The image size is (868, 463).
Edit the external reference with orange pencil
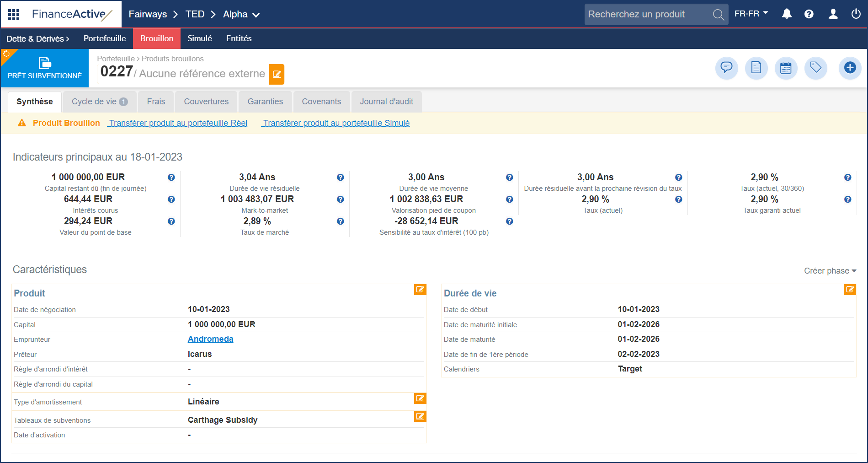click(277, 74)
